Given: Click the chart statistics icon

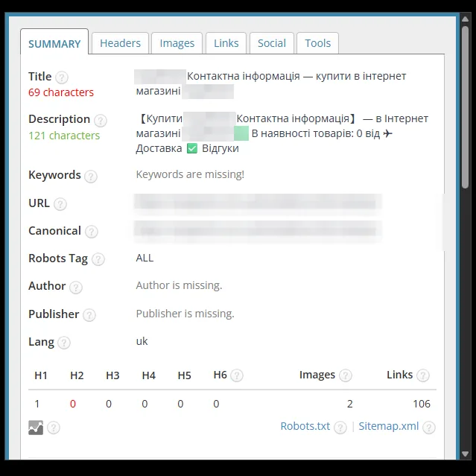Looking at the screenshot, I should [x=36, y=428].
